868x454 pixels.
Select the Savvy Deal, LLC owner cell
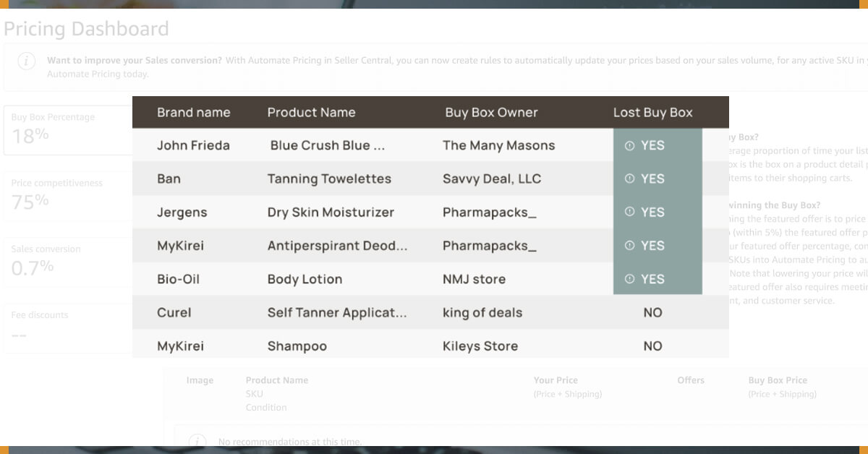[492, 179]
